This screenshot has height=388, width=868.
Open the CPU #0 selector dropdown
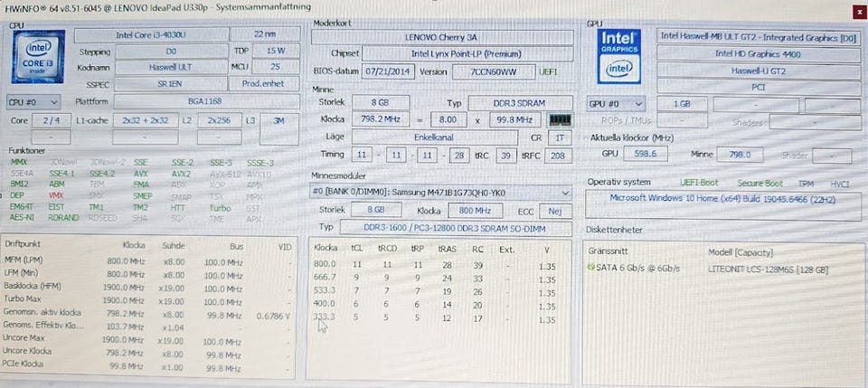[x=33, y=102]
